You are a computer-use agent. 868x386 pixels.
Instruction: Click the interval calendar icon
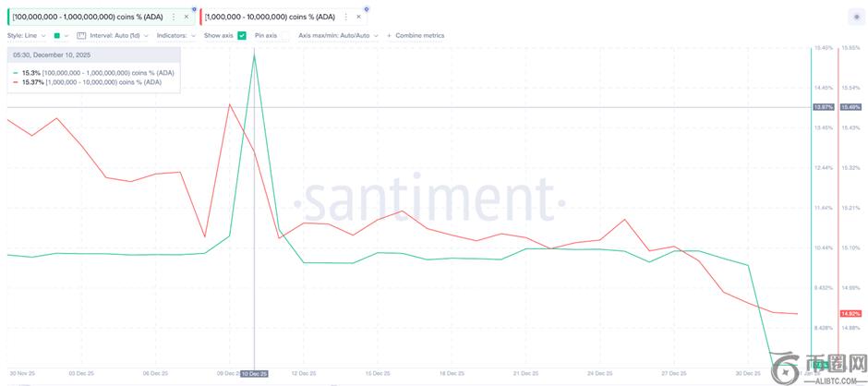click(81, 35)
